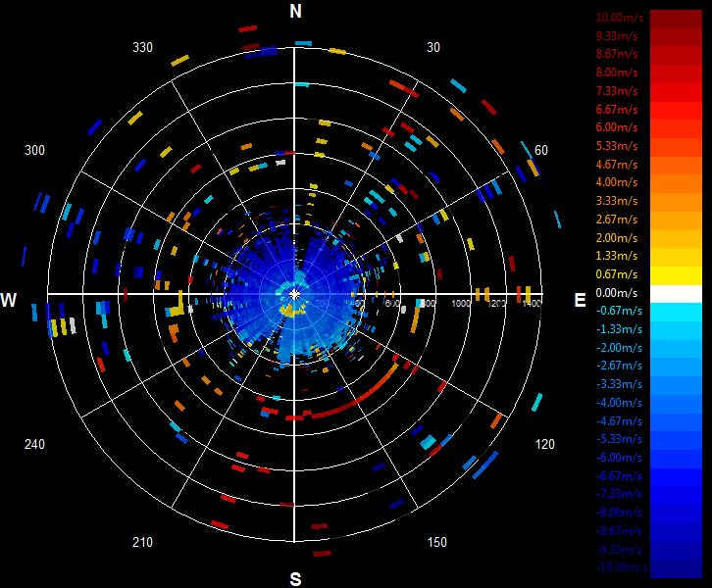Viewport: 712px width, 588px height.
Task: Click the -4.67m/s legend label
Action: pos(619,421)
